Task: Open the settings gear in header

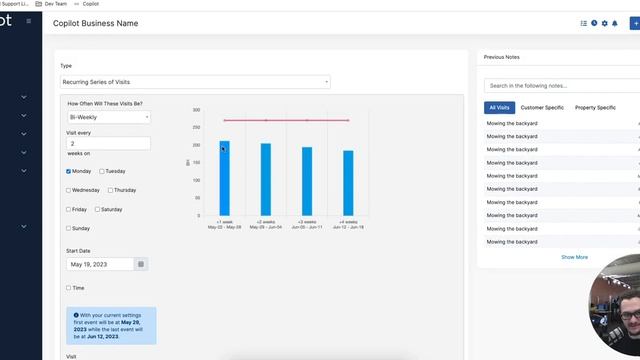Action: (x=604, y=23)
